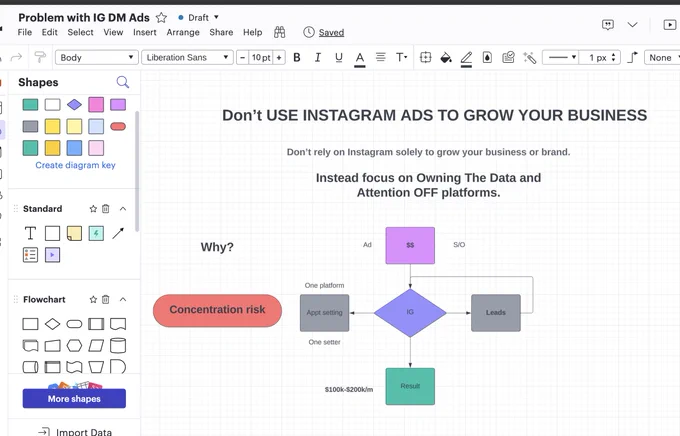Select the arrow line shape
The image size is (680, 436).
click(x=118, y=233)
